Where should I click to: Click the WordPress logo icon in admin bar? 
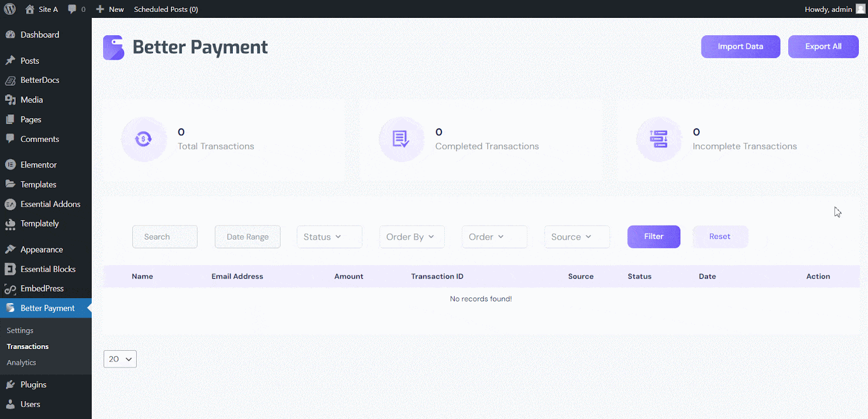[10, 9]
